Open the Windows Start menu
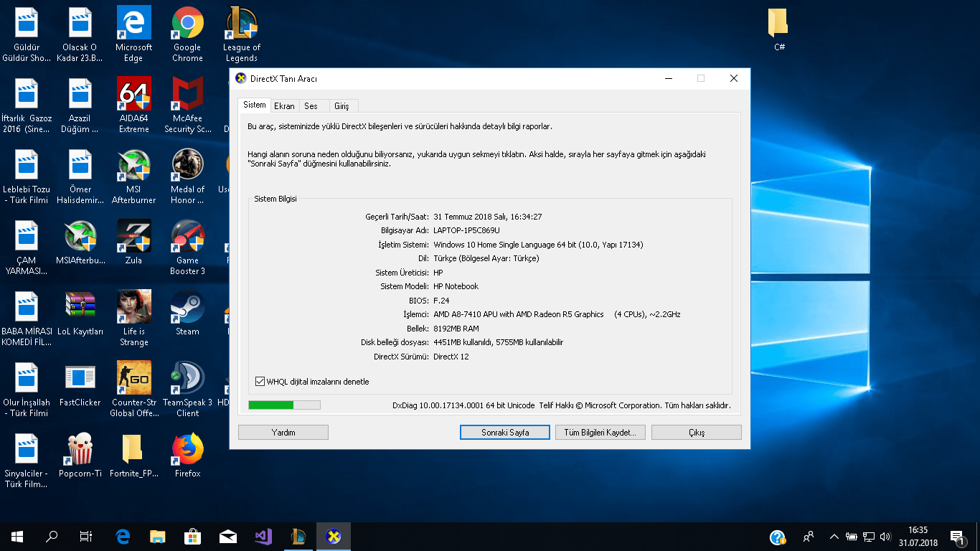Image resolution: width=980 pixels, height=551 pixels. (17, 537)
